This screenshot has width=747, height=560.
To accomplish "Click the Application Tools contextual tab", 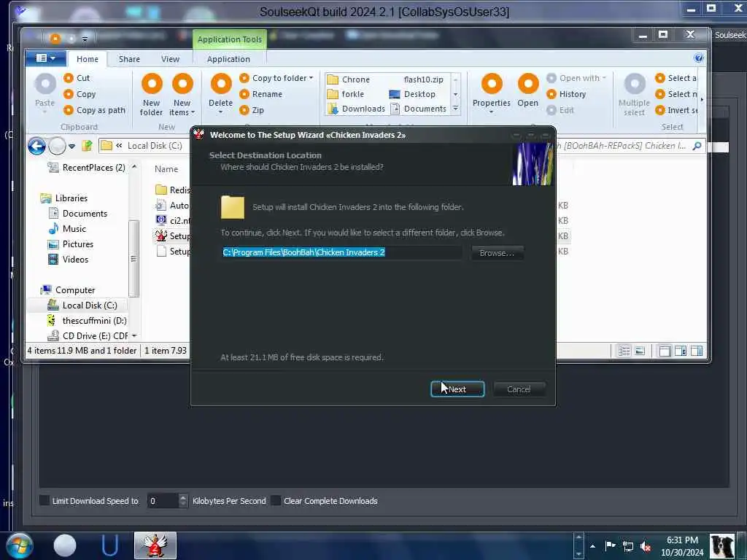I will point(230,39).
